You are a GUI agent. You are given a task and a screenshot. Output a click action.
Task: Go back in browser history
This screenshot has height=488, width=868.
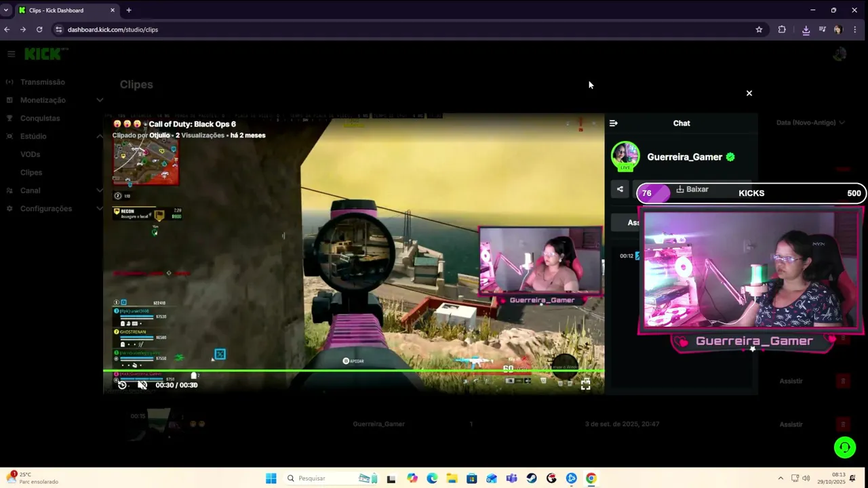(x=7, y=30)
